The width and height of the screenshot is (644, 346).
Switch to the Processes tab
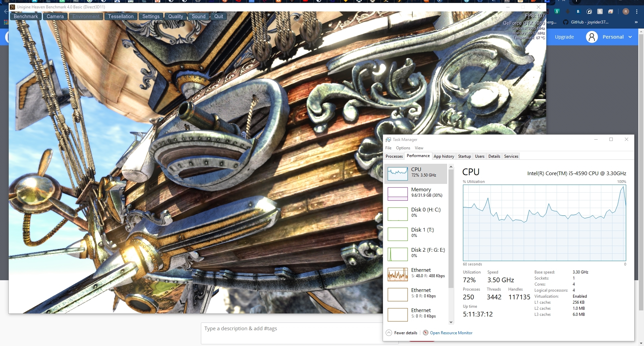tap(394, 156)
